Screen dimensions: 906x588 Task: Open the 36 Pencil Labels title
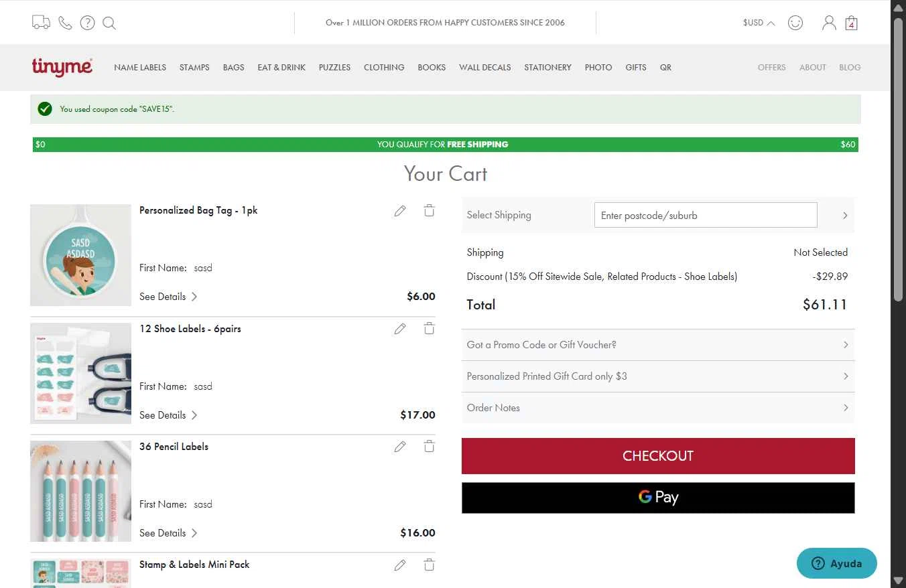click(174, 447)
